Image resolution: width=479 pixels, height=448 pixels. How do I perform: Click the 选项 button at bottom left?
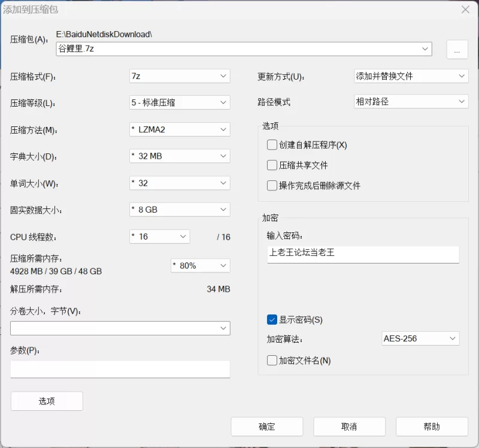(47, 401)
